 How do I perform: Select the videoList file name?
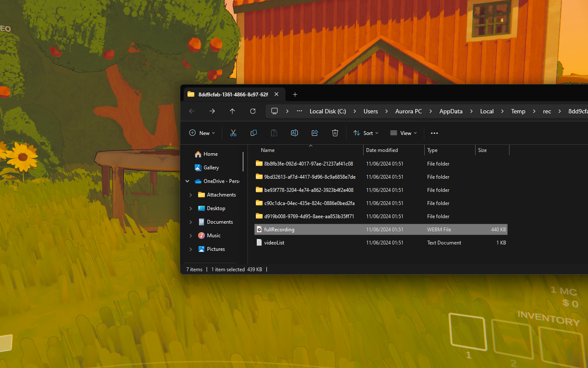point(274,243)
